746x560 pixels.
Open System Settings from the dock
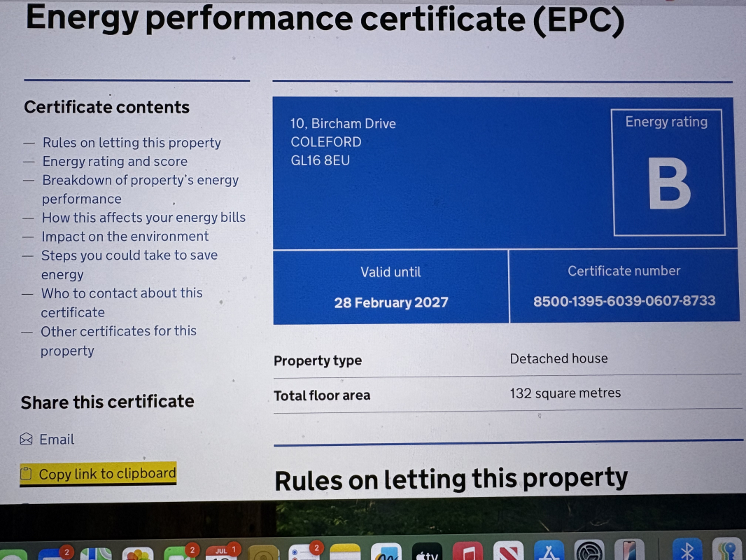tap(589, 554)
